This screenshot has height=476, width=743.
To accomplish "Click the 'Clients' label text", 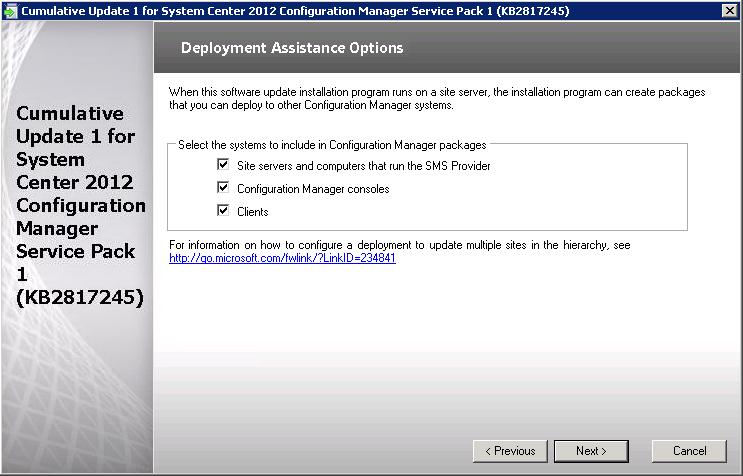I will pyautogui.click(x=252, y=211).
